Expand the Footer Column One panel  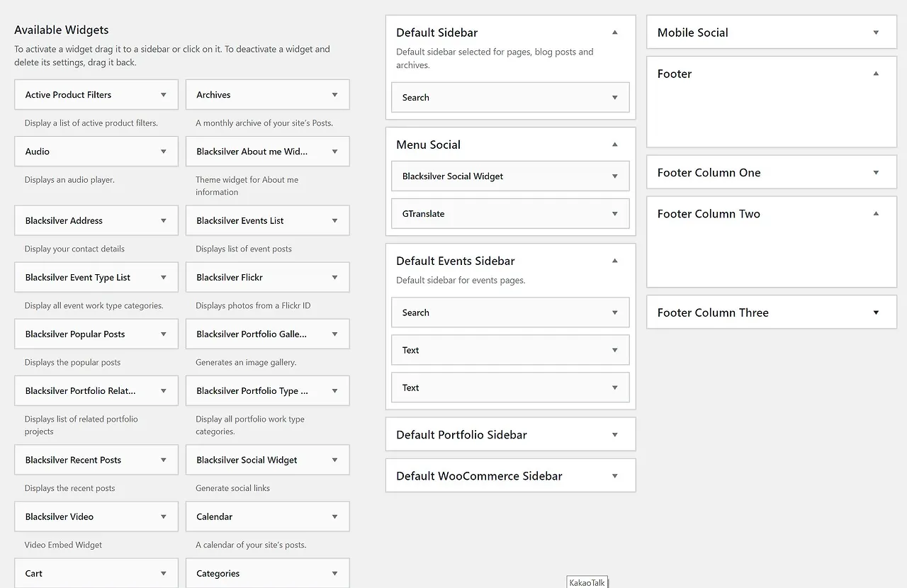click(876, 173)
